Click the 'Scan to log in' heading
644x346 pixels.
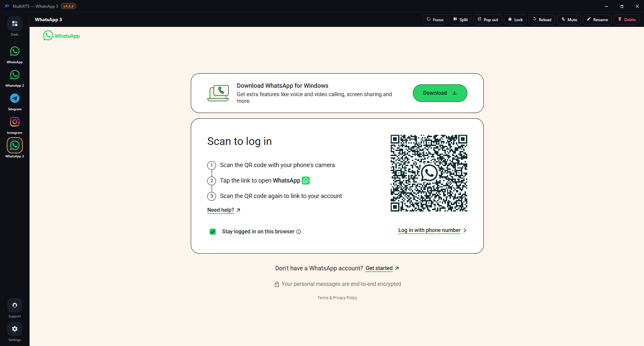tap(240, 141)
